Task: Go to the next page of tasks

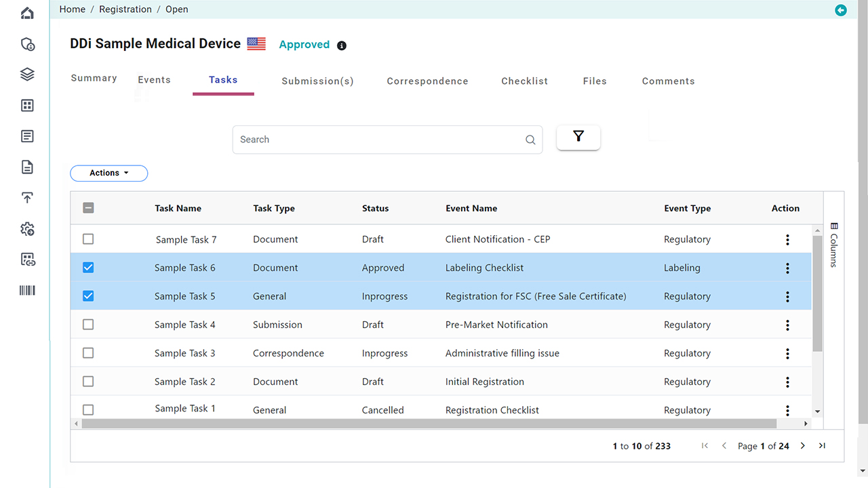Action: [803, 446]
